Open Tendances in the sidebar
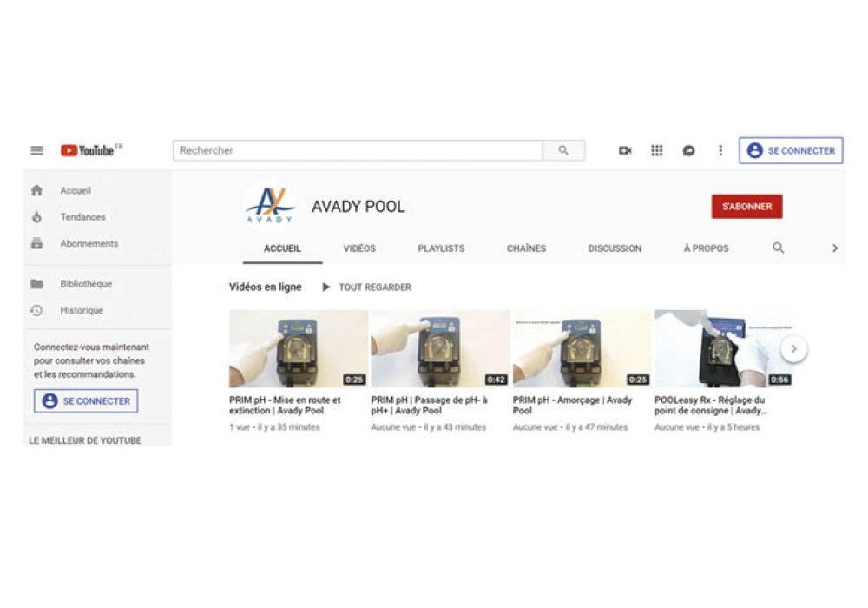Image resolution: width=868 pixels, height=608 pixels. [83, 217]
